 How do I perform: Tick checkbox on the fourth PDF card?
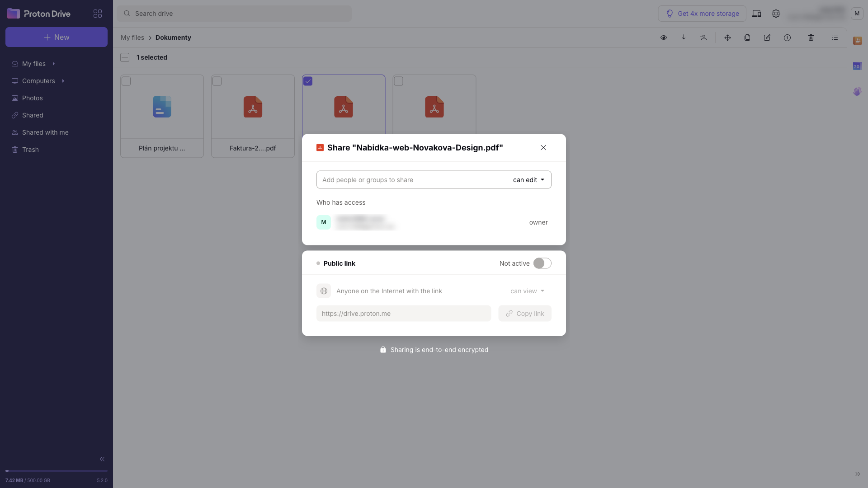tap(399, 81)
